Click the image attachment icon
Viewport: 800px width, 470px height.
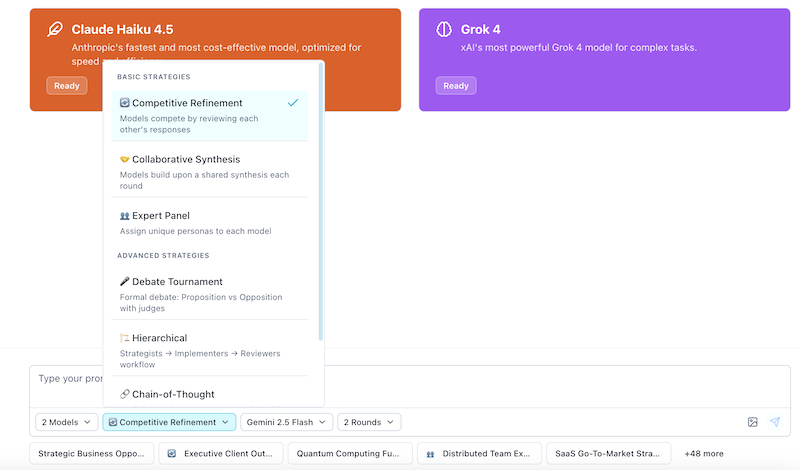tap(752, 422)
